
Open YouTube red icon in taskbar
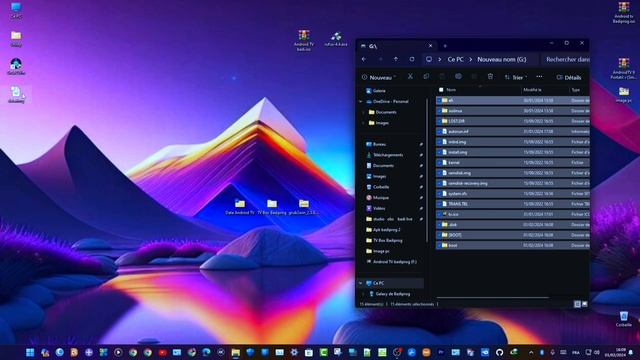pyautogui.click(x=162, y=352)
